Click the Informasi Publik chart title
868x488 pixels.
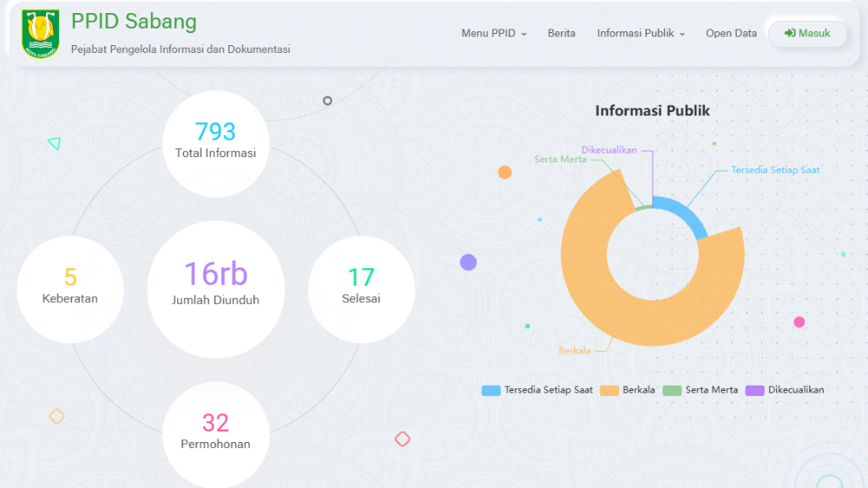[x=652, y=111]
